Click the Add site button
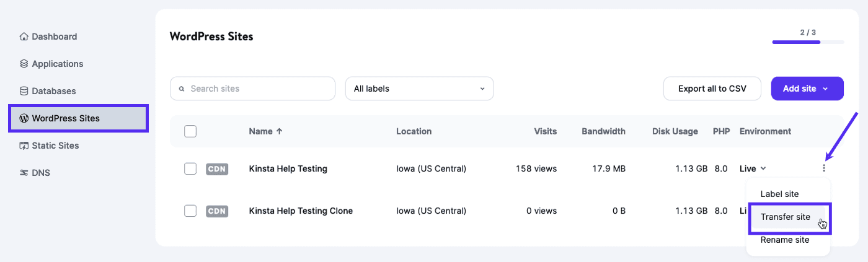Image resolution: width=868 pixels, height=262 pixels. coord(807,89)
